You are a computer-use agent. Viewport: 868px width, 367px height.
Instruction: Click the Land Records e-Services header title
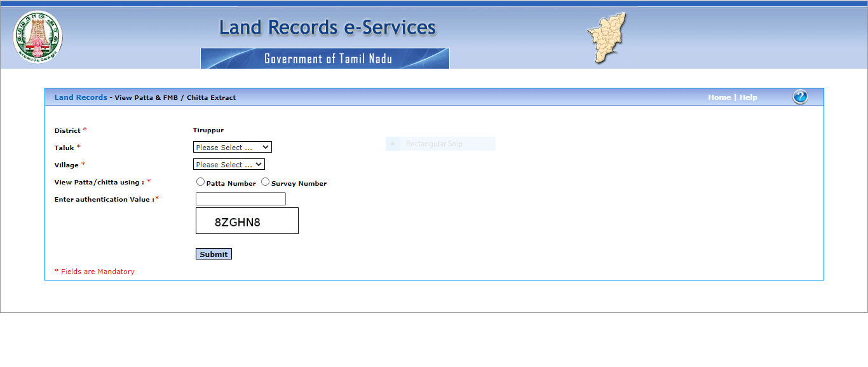(x=327, y=27)
